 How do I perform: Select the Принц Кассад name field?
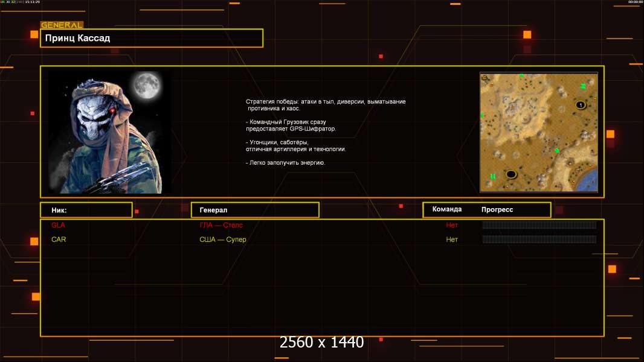152,38
